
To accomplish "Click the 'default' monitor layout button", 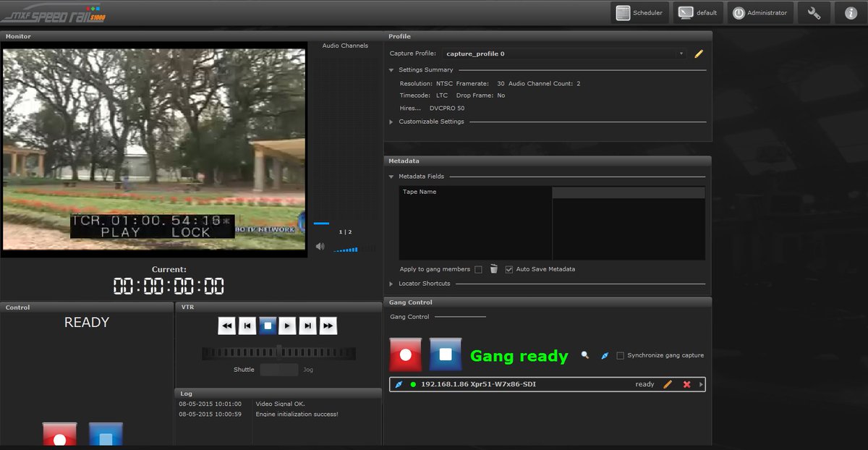I will (x=698, y=13).
